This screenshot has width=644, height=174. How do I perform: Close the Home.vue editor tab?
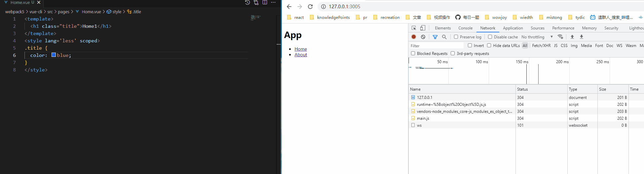point(39,2)
